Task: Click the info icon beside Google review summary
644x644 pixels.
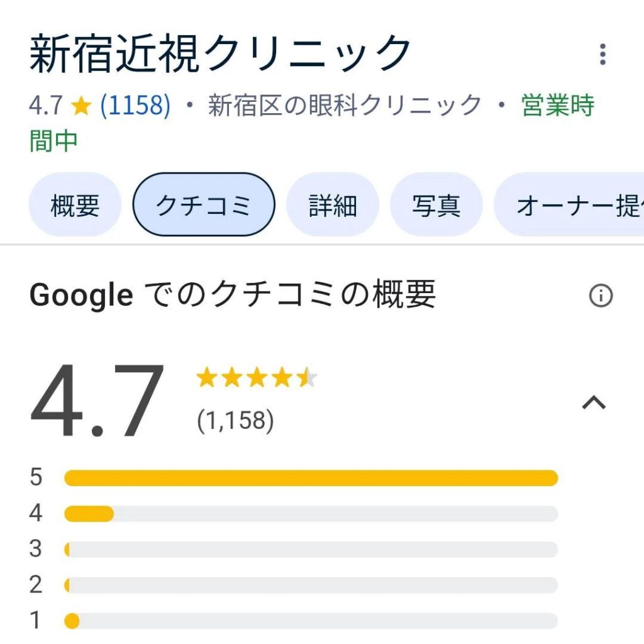Action: (x=601, y=296)
